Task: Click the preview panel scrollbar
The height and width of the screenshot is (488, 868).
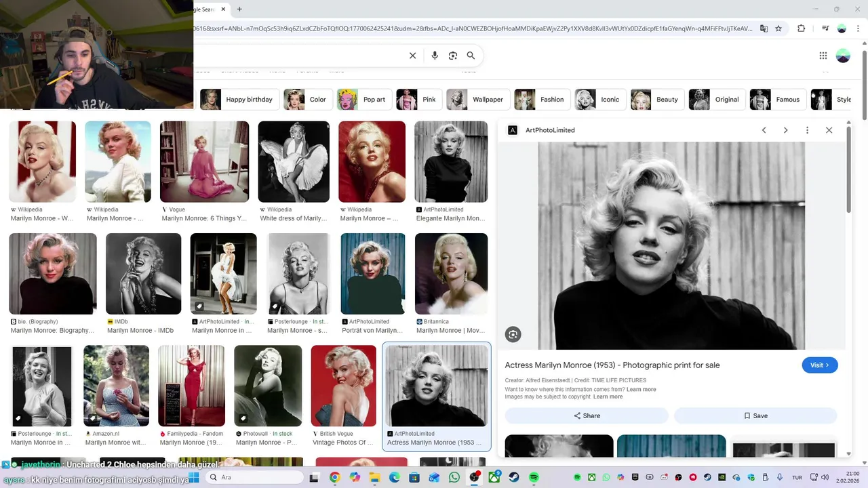Action: [849, 169]
